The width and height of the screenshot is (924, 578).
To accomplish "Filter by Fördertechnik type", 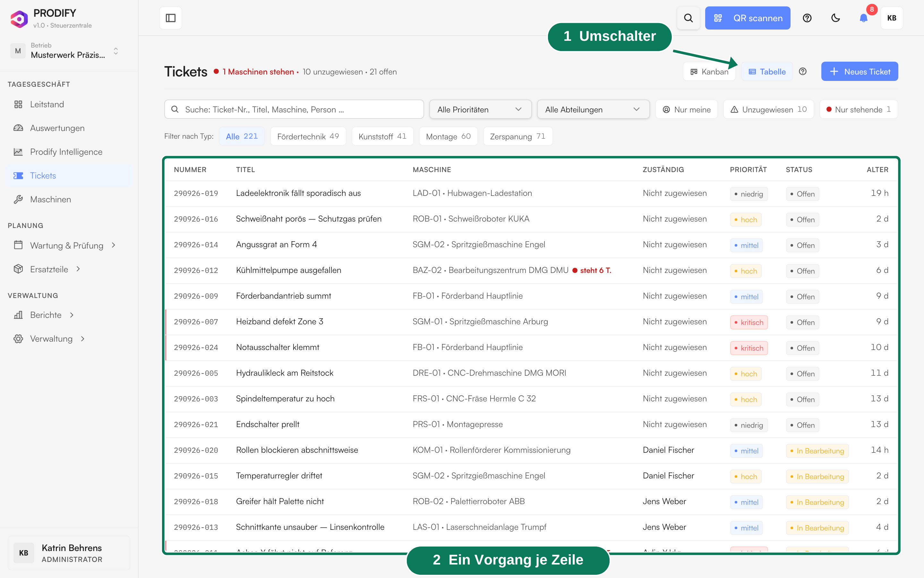I will tap(308, 136).
